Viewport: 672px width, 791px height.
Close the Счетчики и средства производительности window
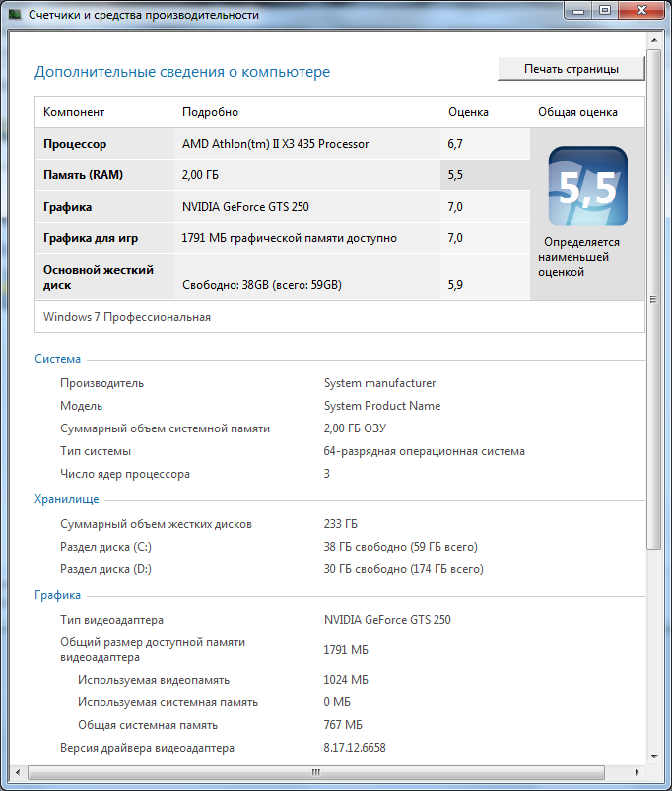641,11
